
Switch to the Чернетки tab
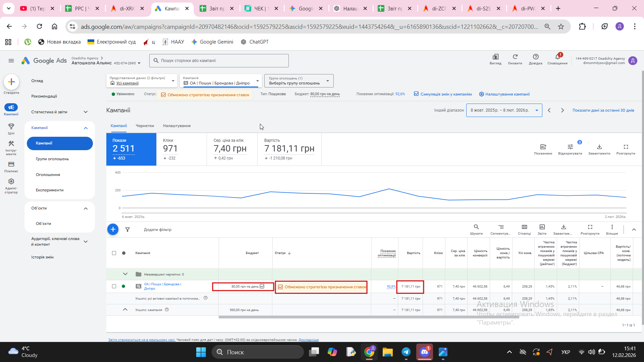[145, 126]
